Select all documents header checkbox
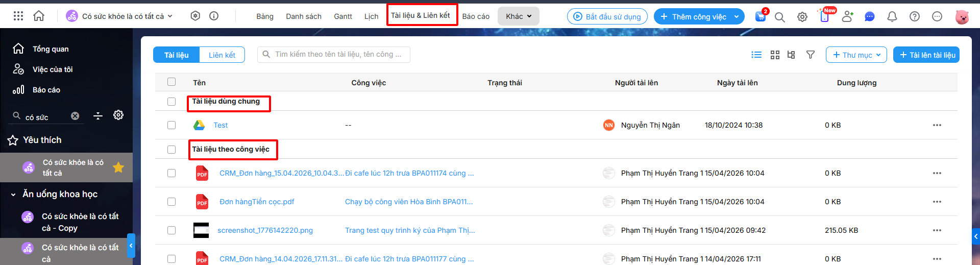This screenshot has height=265, width=980. tap(171, 82)
